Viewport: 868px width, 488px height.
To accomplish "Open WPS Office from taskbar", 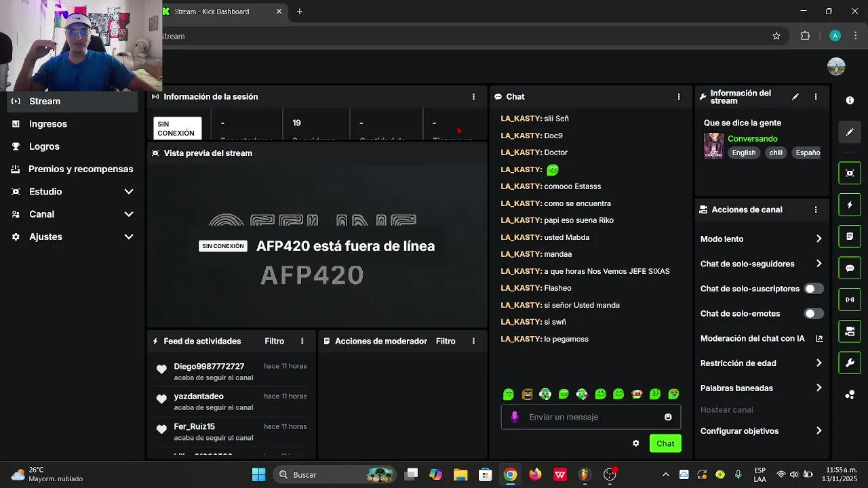I will [x=560, y=475].
